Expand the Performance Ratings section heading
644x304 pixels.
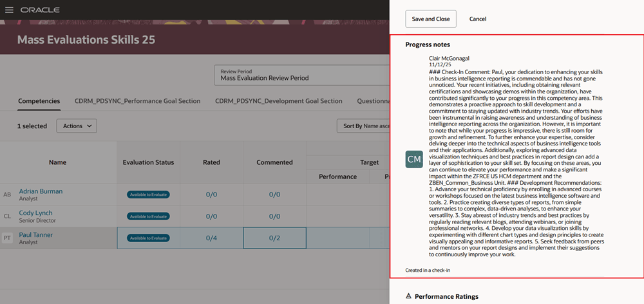point(446,296)
